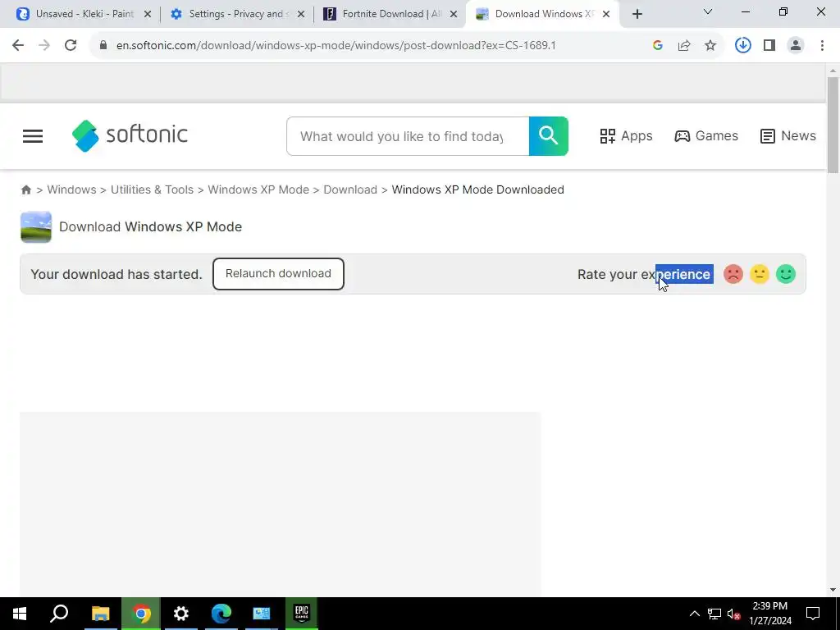This screenshot has height=630, width=840.
Task: Rate experience with red sad face
Action: [733, 274]
